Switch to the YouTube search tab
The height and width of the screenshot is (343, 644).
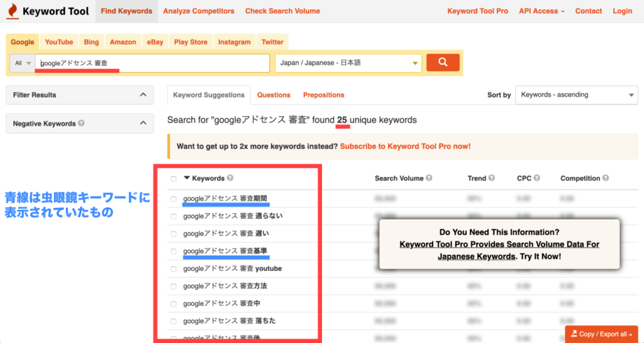pos(58,42)
